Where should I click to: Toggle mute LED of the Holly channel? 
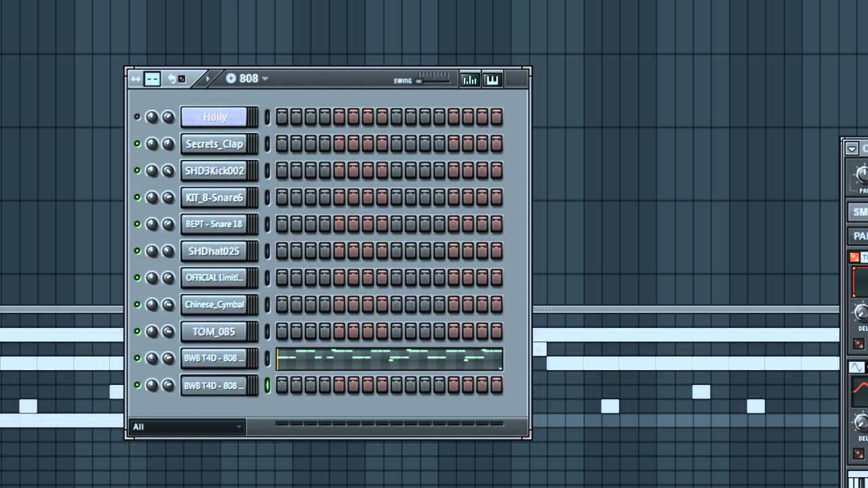tap(138, 117)
